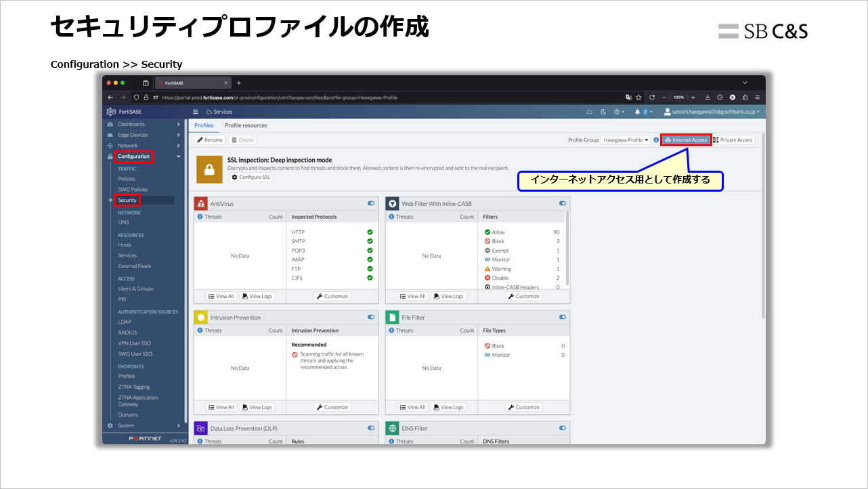The image size is (868, 489).
Task: Open the Services cloud shortcut
Action: pyautogui.click(x=219, y=112)
